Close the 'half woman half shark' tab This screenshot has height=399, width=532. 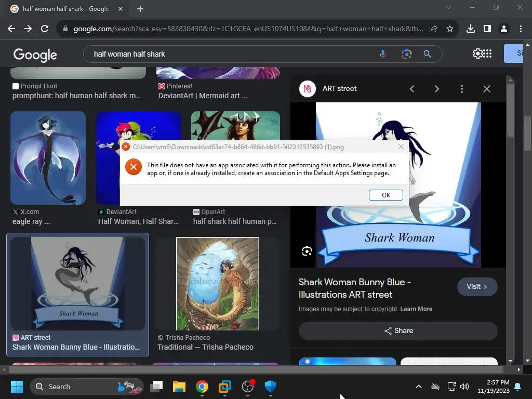coord(121,9)
